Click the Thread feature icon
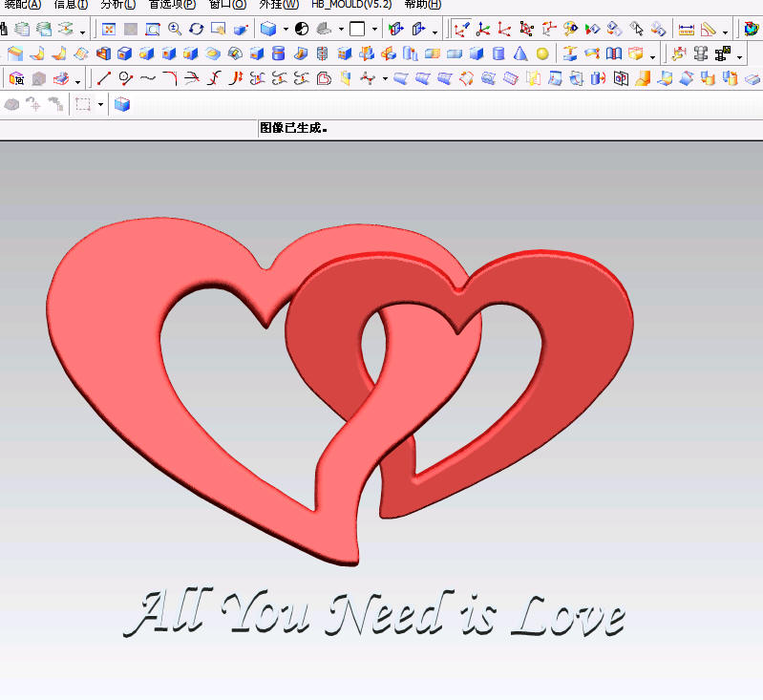 322,53
